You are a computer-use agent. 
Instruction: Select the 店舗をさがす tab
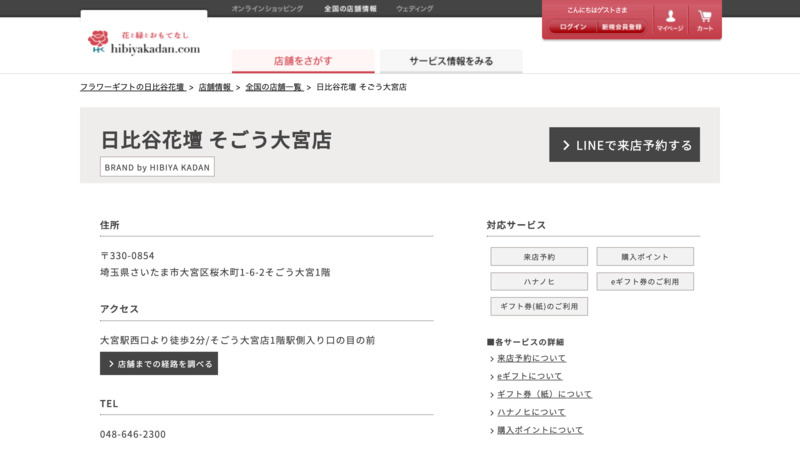tap(303, 61)
